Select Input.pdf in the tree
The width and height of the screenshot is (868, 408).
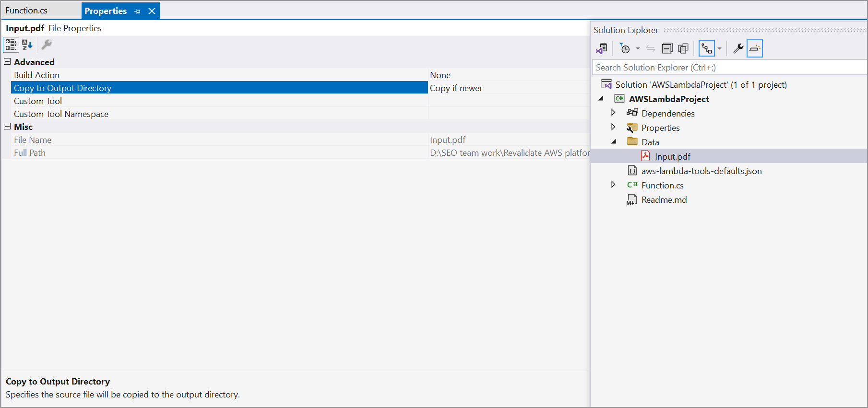[673, 157]
